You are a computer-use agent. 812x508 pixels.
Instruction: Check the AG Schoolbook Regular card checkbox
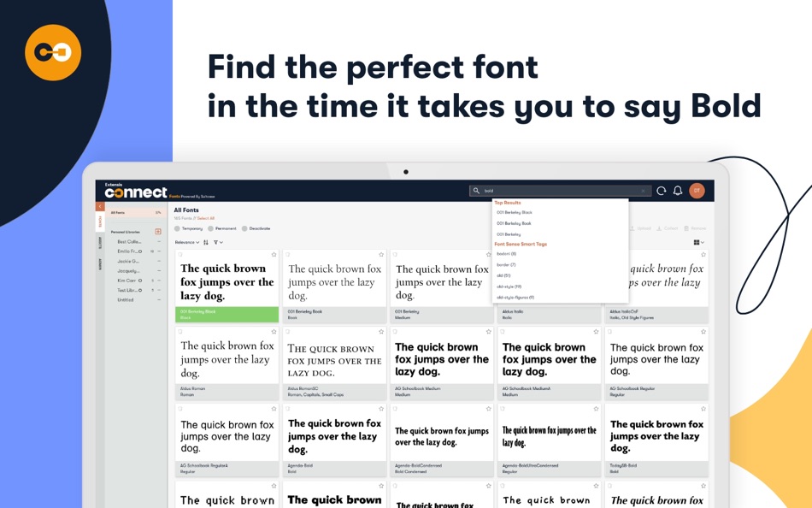(x=609, y=331)
